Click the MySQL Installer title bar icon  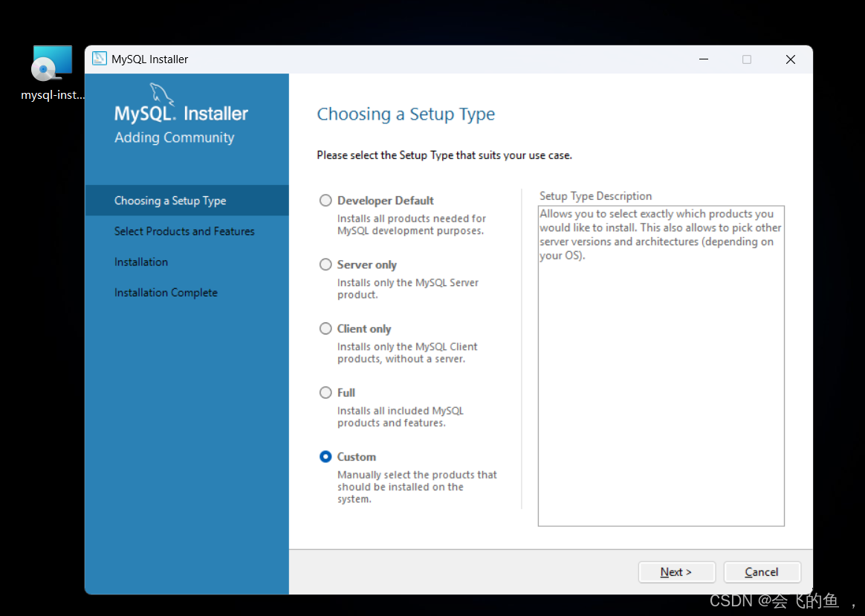coord(98,59)
